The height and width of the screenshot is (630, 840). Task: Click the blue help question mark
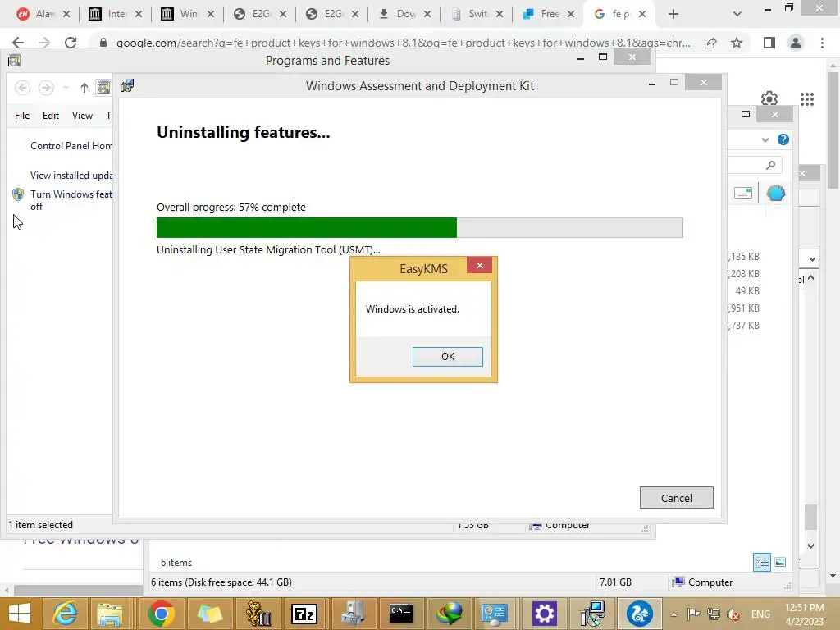point(783,139)
